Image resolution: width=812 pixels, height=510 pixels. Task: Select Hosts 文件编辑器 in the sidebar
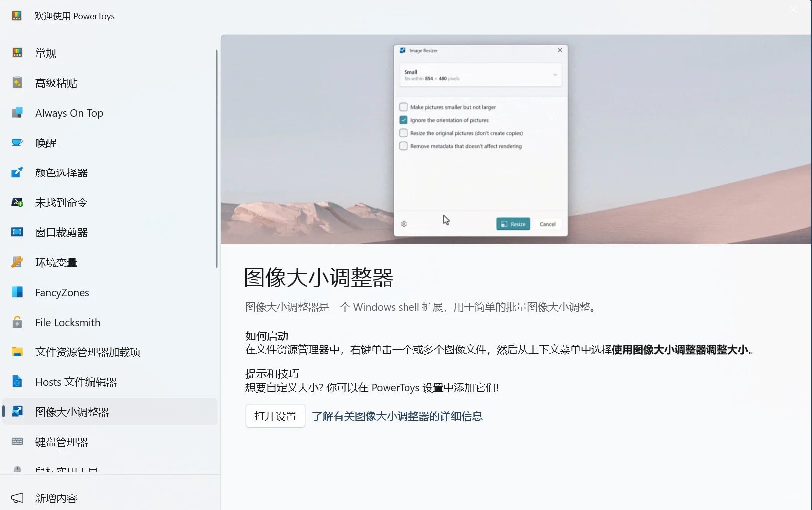[110, 382]
